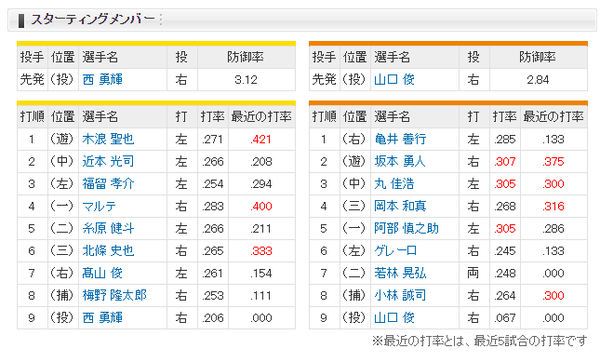Open 西 勇輝 link in batting order 9

[x=103, y=318]
